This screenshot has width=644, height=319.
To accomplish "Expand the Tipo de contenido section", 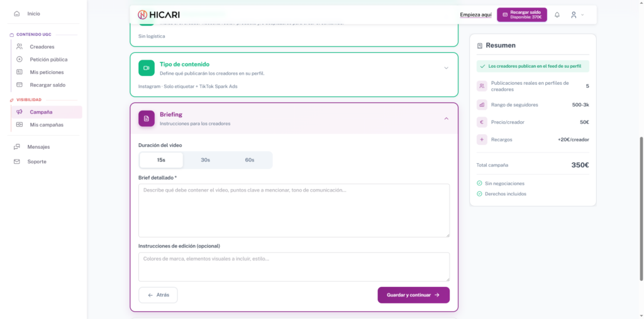I will click(x=446, y=68).
